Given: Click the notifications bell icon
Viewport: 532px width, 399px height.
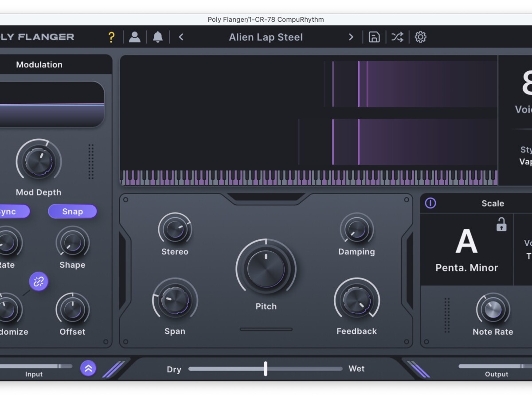Looking at the screenshot, I should tap(158, 37).
